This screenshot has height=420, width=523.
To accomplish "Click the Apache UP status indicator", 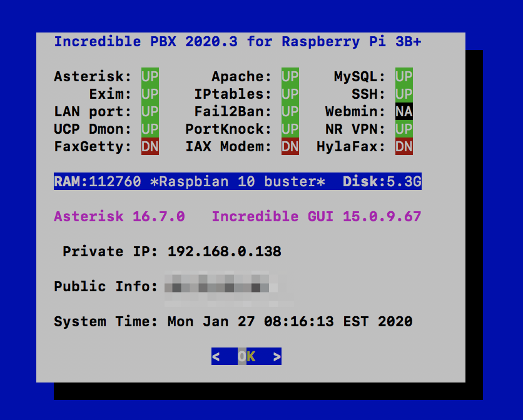I will point(290,76).
